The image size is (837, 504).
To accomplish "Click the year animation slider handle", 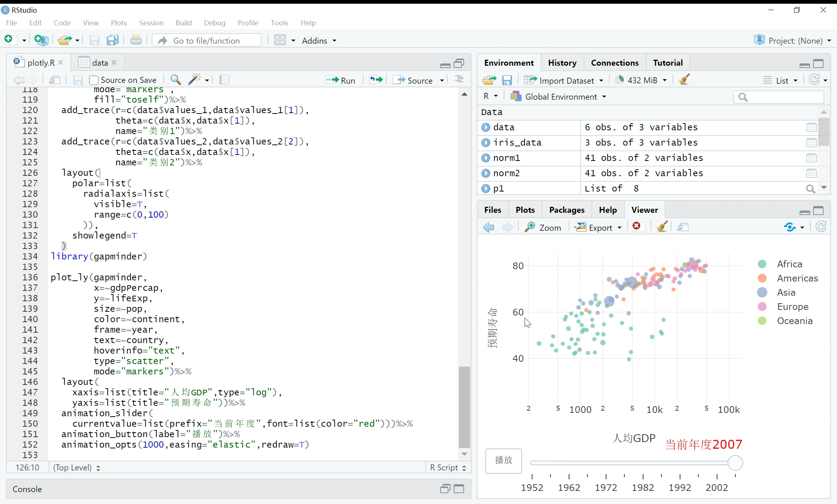I will [735, 463].
